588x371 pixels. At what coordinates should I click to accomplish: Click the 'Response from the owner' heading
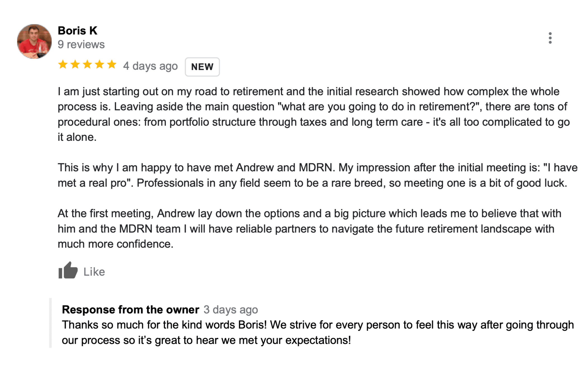click(x=131, y=309)
